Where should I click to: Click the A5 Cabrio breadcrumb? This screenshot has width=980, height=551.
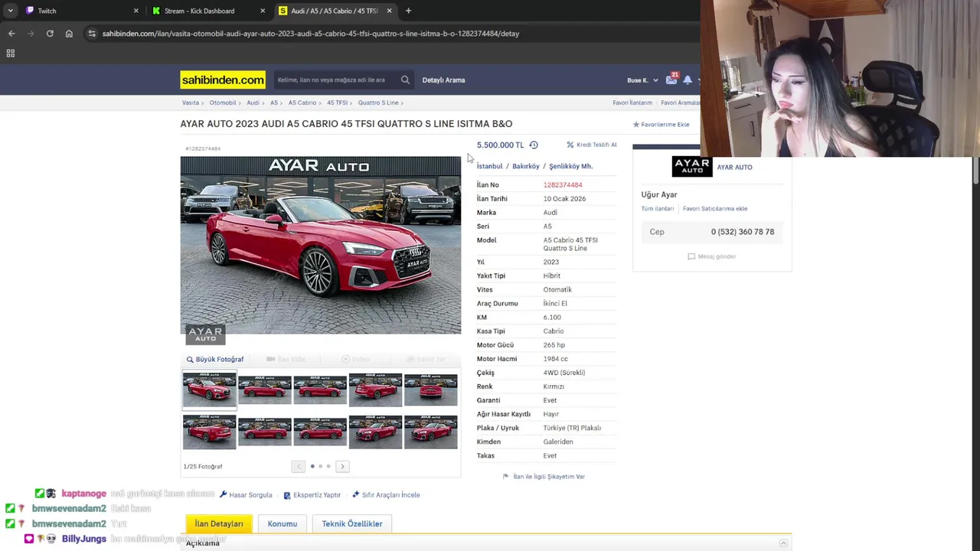tap(302, 103)
